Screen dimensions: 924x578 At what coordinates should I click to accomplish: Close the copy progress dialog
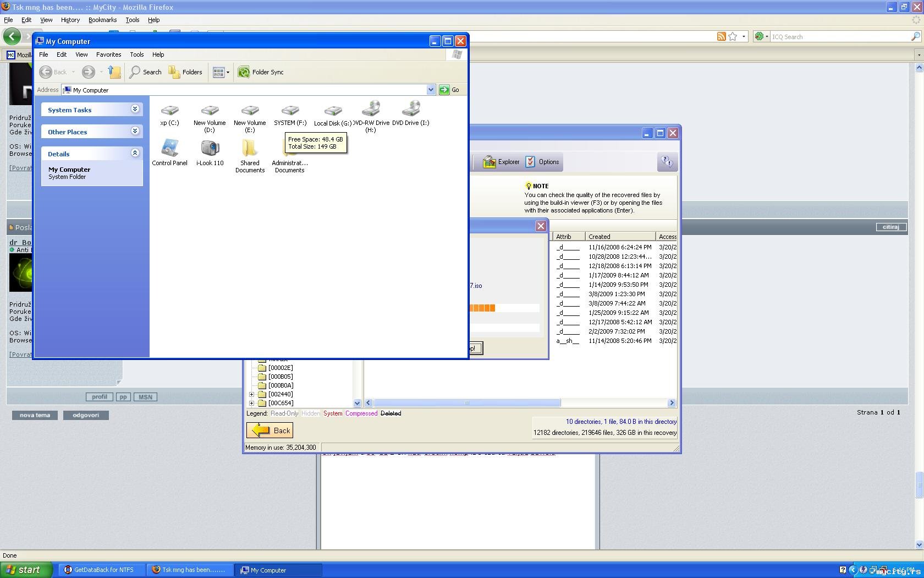[x=541, y=226]
